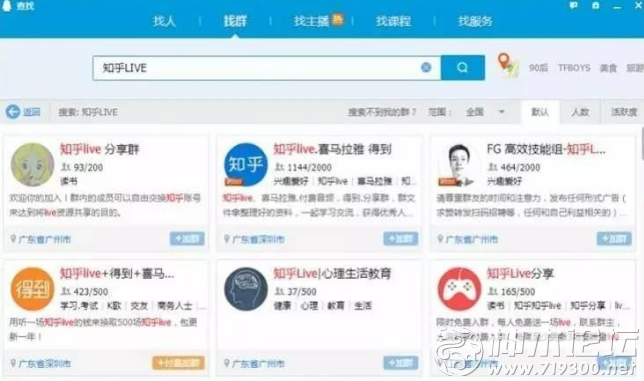This screenshot has height=381, width=644.
Task: Click the K歌 tag in 得到 card
Action: click(x=114, y=305)
